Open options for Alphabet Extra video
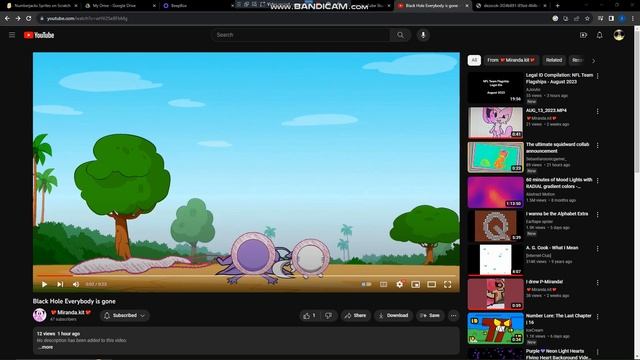Image resolution: width=640 pixels, height=360 pixels. pyautogui.click(x=598, y=215)
